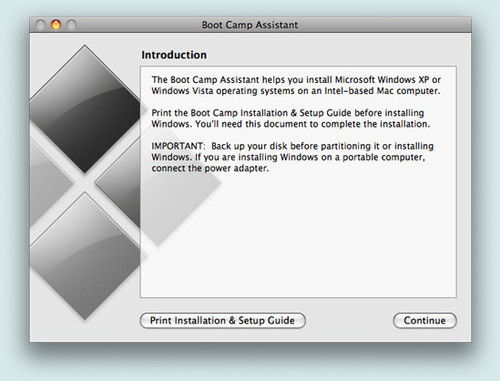The width and height of the screenshot is (500, 381).
Task: Click the "Introduction" heading text
Action: pos(174,55)
